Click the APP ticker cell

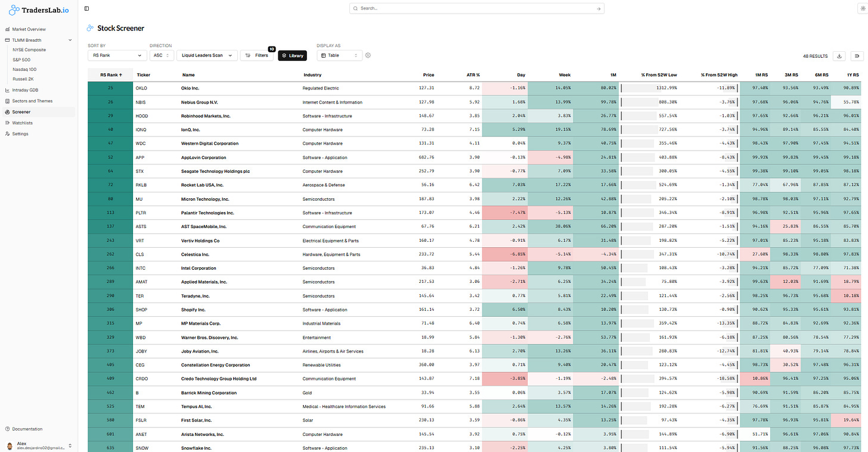pyautogui.click(x=140, y=157)
